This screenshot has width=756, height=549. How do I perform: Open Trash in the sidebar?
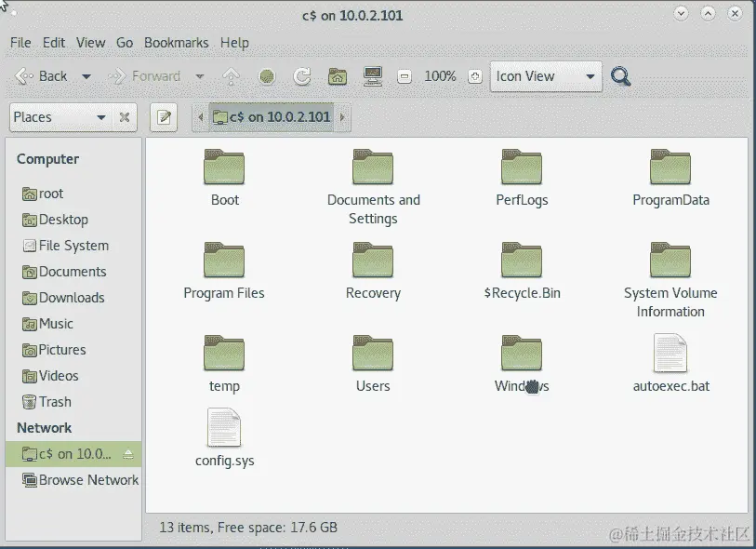pos(73,402)
